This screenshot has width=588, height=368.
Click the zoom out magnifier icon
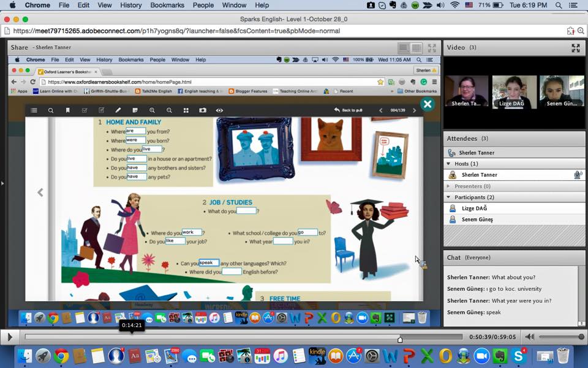(169, 110)
